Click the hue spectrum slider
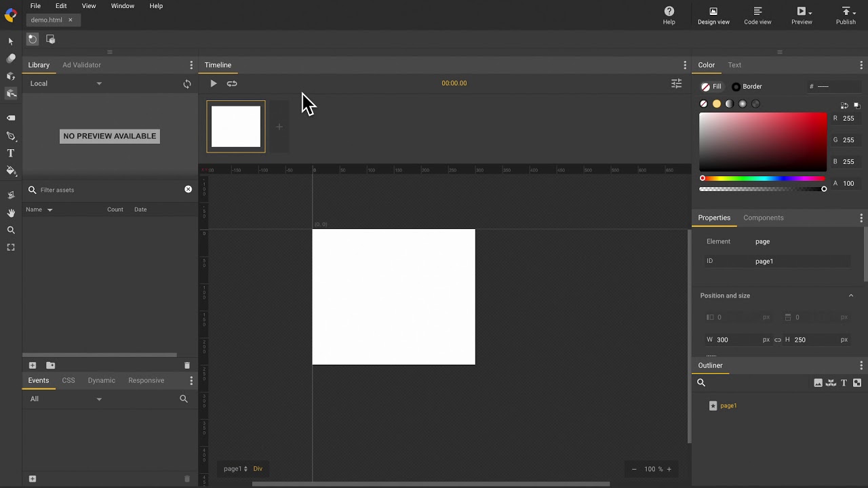 tap(763, 178)
